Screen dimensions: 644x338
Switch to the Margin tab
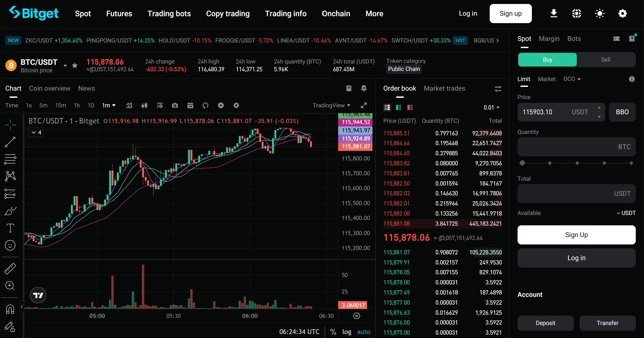coord(549,39)
